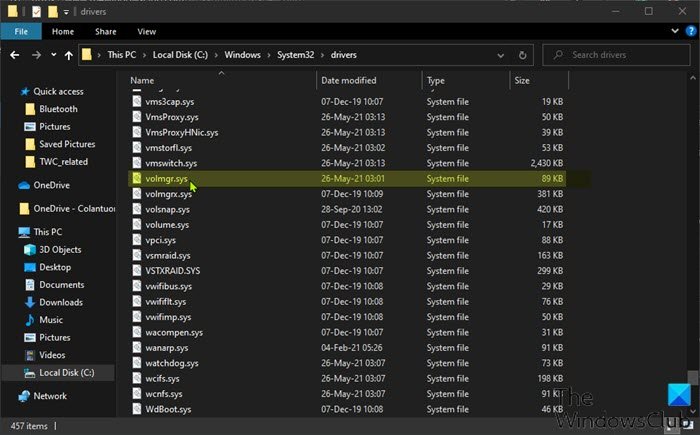Screen dimensions: 700x435
Task: Open the Network location in sidebar
Action: 50,396
